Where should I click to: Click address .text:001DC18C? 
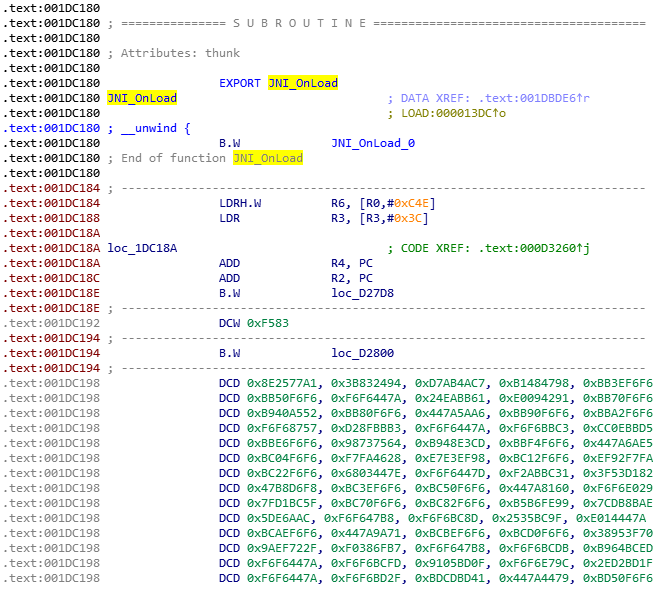(x=51, y=278)
